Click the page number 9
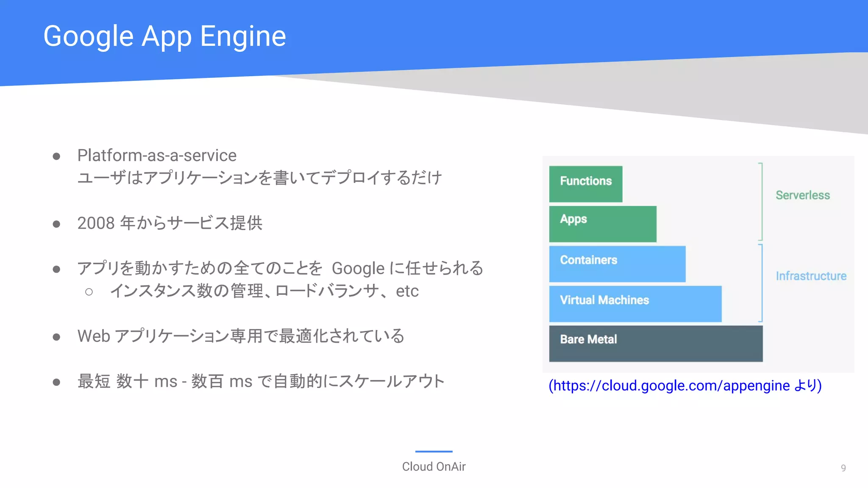This screenshot has height=488, width=868. point(843,468)
